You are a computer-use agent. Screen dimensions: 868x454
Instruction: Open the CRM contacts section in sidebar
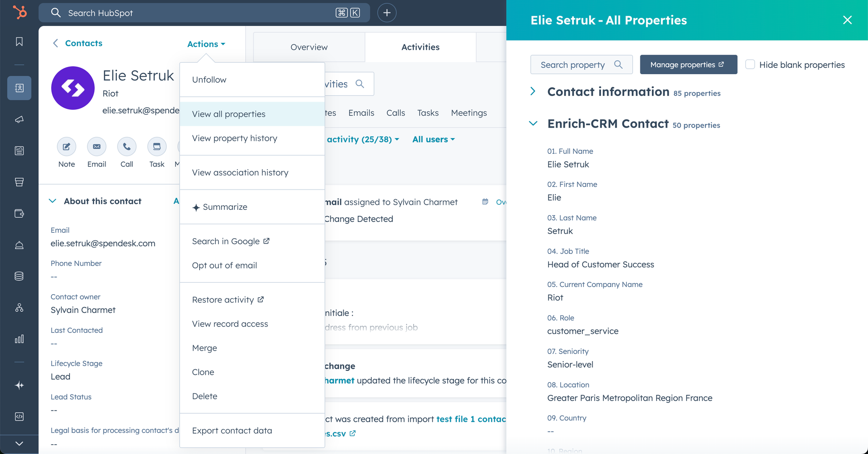click(19, 88)
